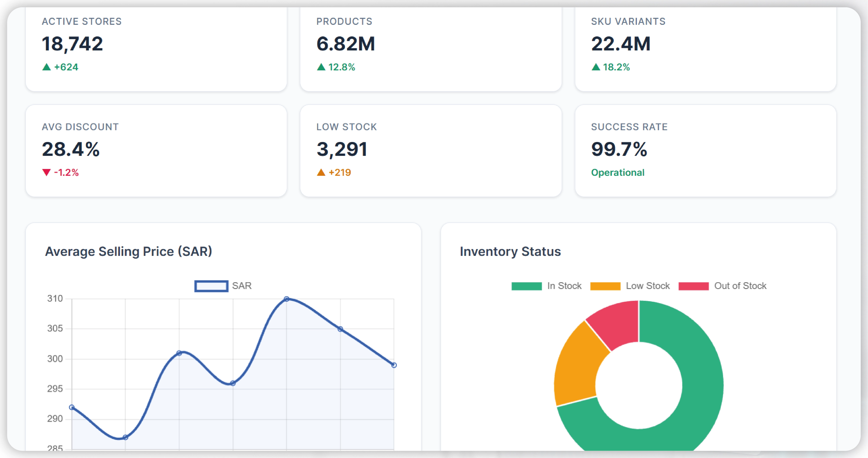Click the LOW STOCK card label

(x=346, y=127)
